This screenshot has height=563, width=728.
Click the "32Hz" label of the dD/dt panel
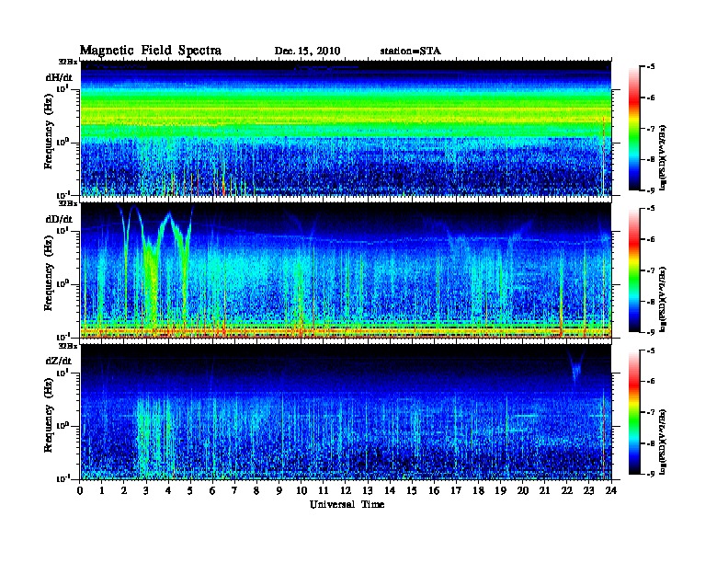pos(68,203)
